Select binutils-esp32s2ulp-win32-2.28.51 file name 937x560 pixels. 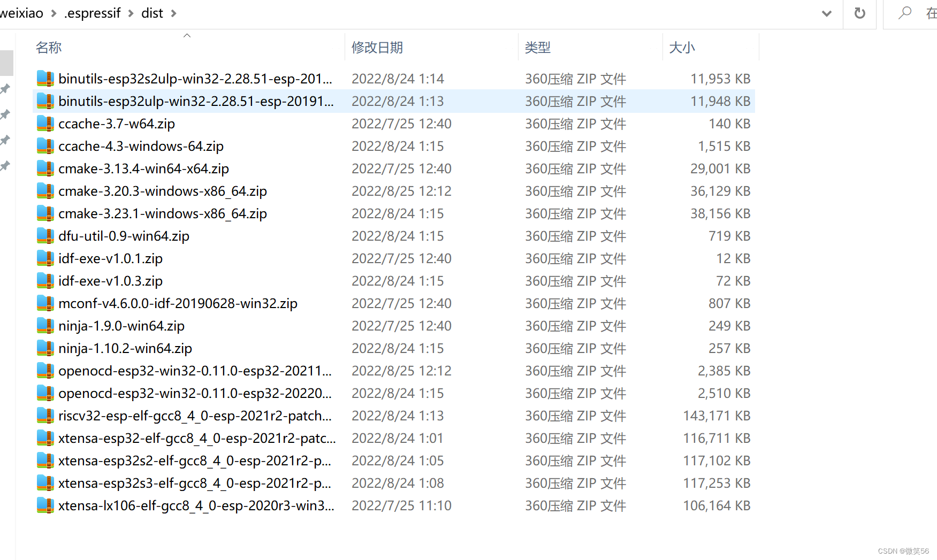195,79
